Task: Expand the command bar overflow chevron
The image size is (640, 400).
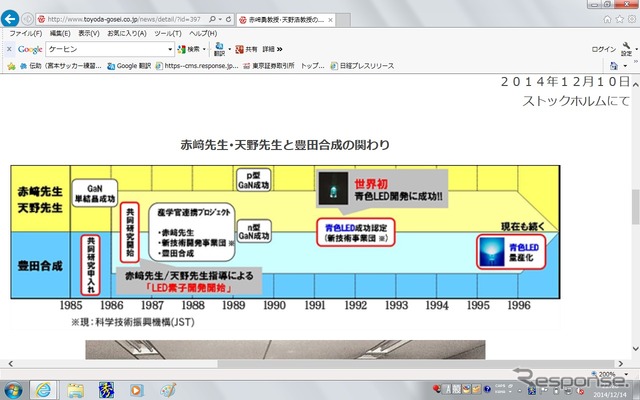Action: pyautogui.click(x=636, y=62)
